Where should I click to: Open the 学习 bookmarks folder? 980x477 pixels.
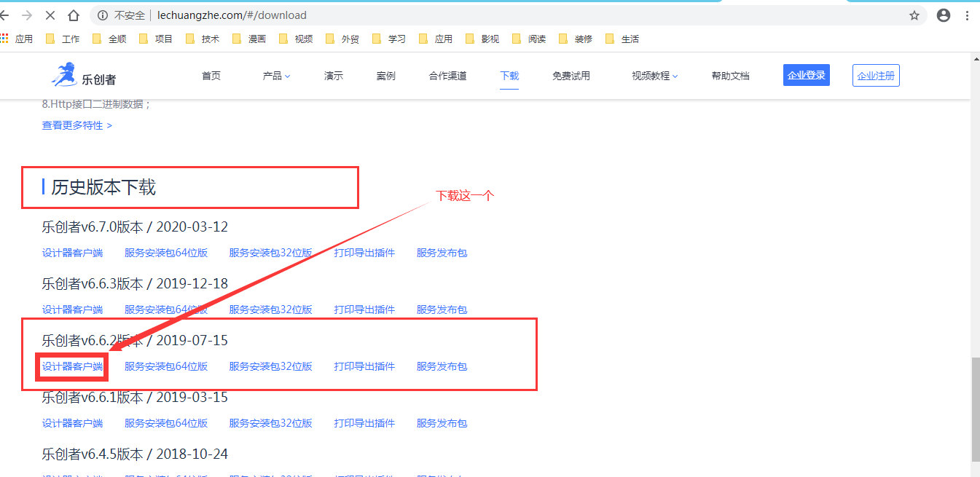[x=389, y=39]
